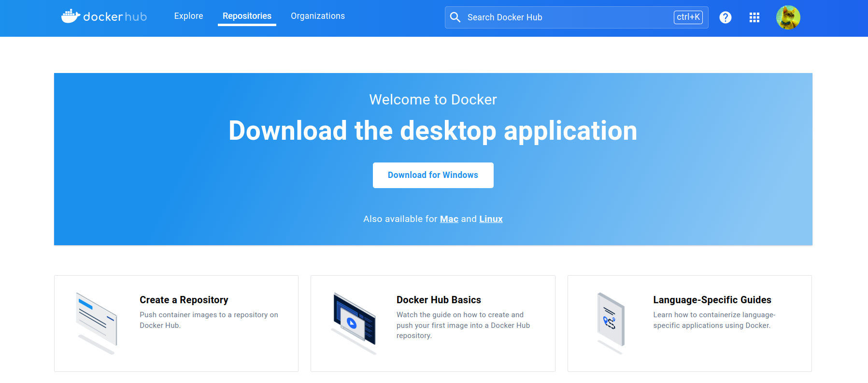The image size is (868, 383).
Task: Click "Watch the guide on how to create" description
Action: click(463, 325)
